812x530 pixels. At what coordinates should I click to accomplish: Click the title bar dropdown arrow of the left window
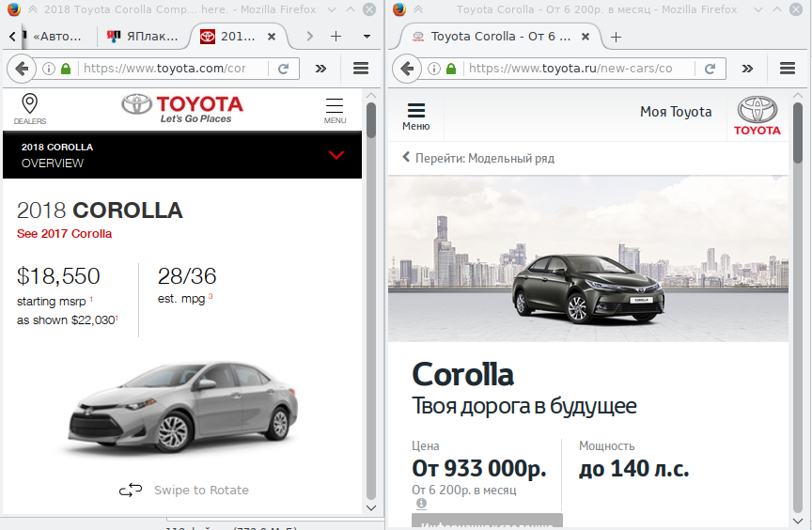pos(332,9)
